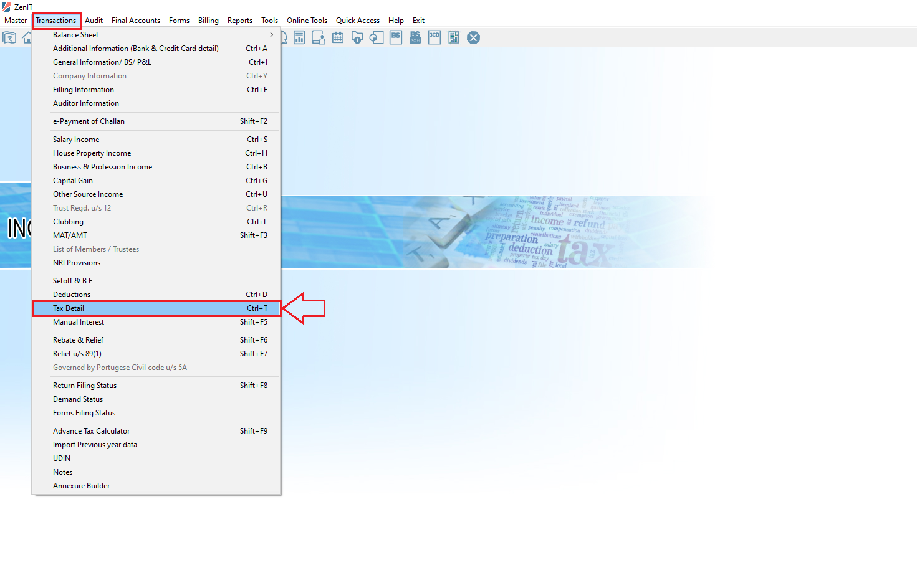Viewport: 917px width, 588px height.
Task: Choose Import Previous year data
Action: (156, 445)
